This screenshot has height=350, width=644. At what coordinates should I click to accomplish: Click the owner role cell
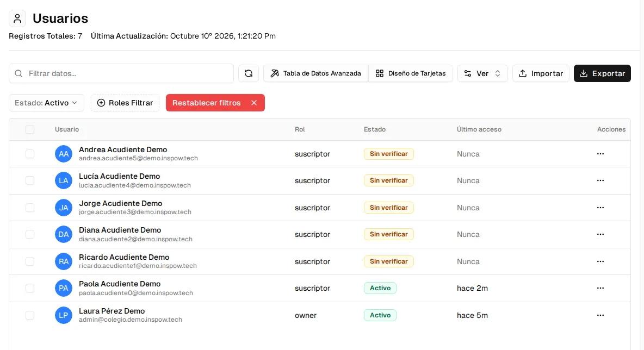point(306,316)
